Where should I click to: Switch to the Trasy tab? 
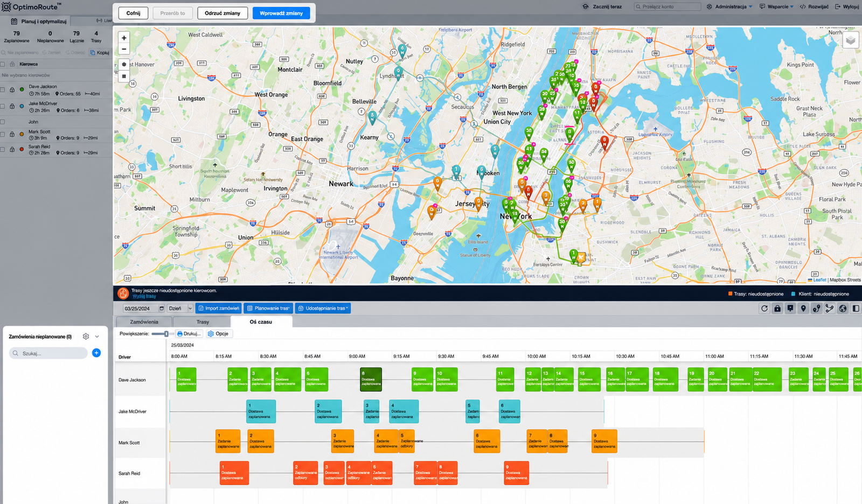tap(203, 322)
